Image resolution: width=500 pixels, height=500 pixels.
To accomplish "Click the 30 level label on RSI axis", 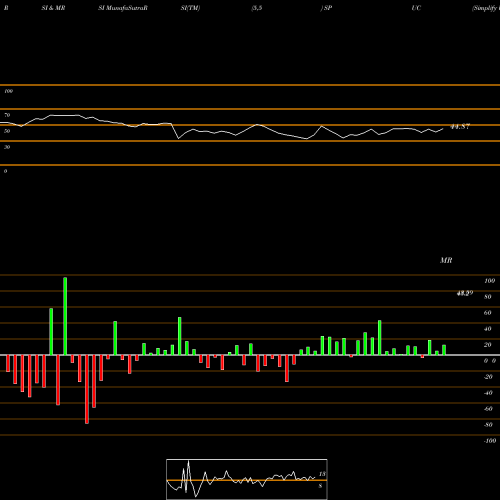I will pos(7,147).
